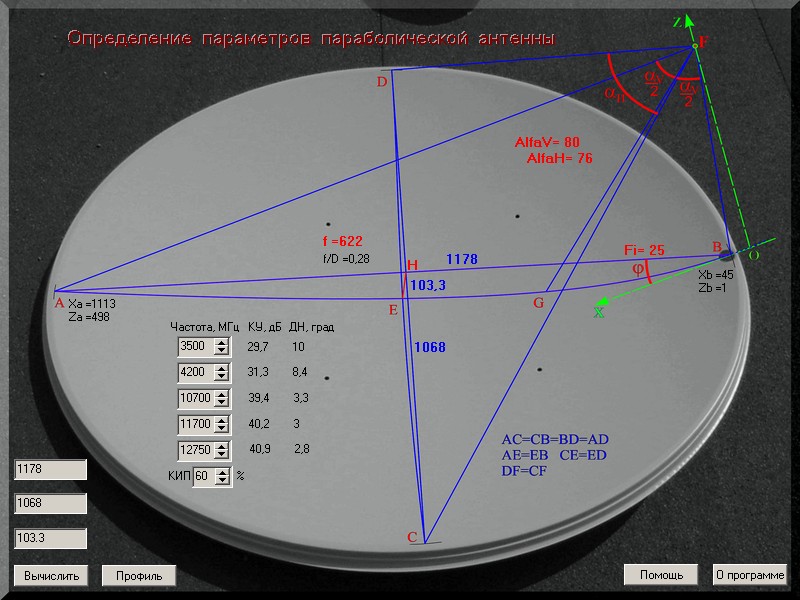Click the 'Xa =1113' coordinate text
Screen dimensions: 800x600
[92, 304]
